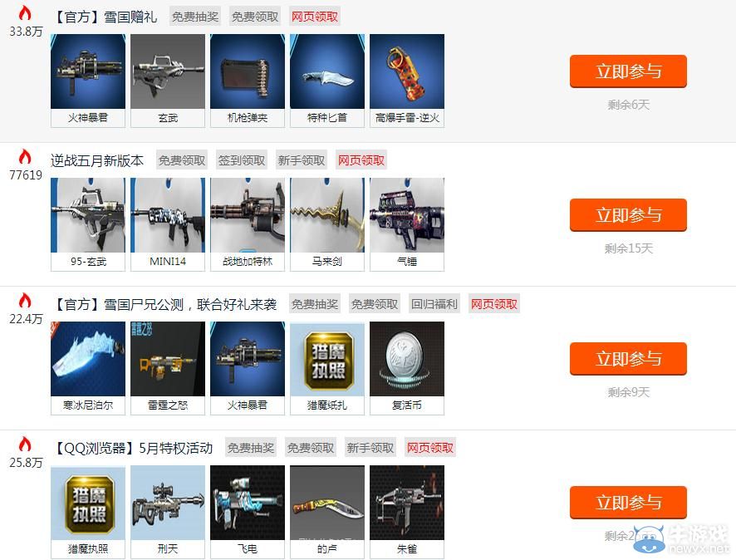This screenshot has height=560, width=736.
Task: Open the 逆战五月新版本 activity title
Action: click(97, 160)
